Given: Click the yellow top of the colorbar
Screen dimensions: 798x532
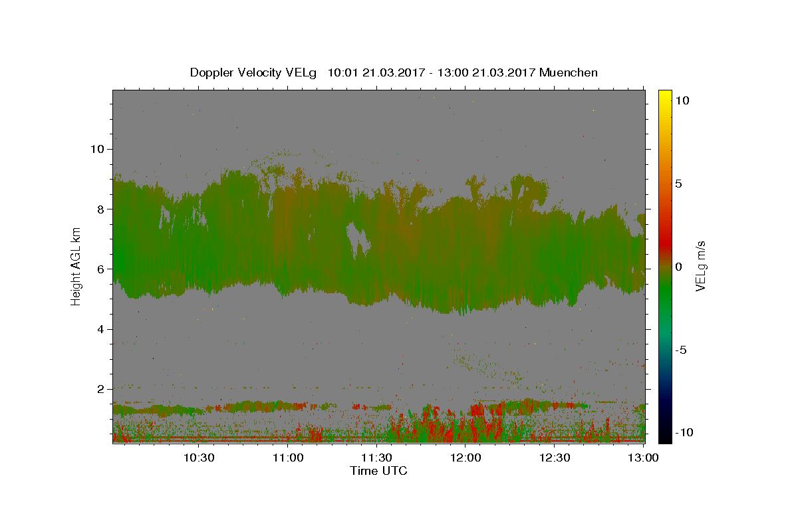Looking at the screenshot, I should [665, 96].
